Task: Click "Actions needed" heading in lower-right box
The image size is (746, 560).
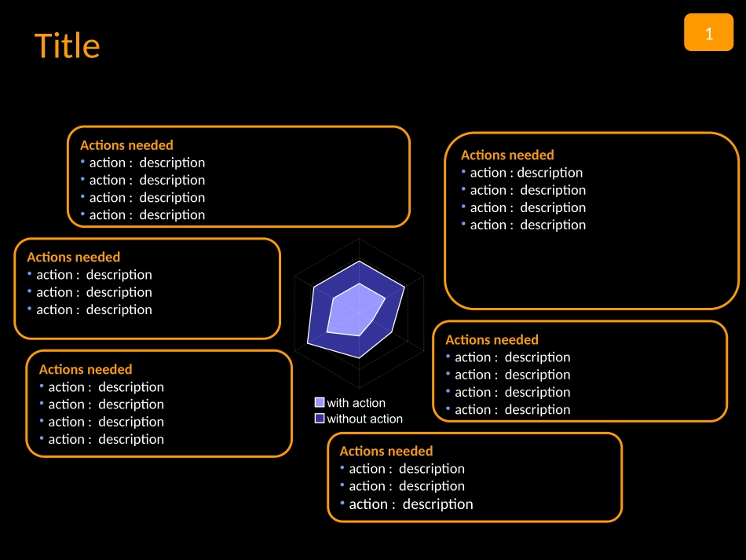Action: (x=492, y=340)
